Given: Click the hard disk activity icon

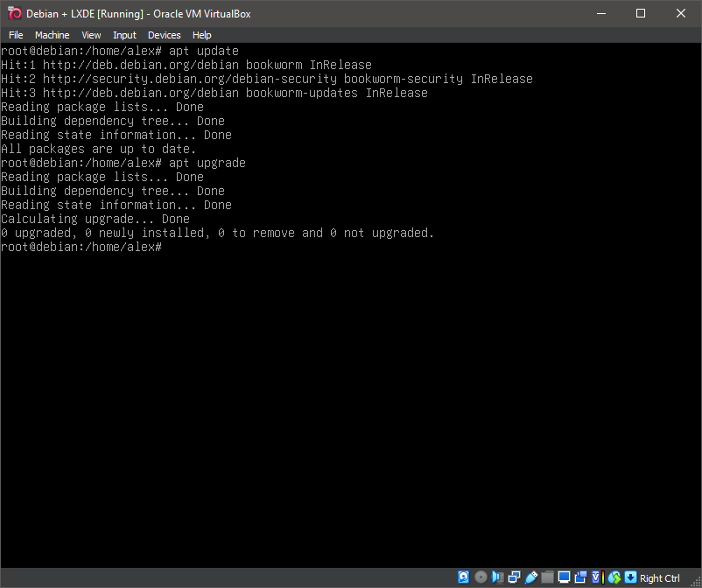Looking at the screenshot, I should click(464, 577).
